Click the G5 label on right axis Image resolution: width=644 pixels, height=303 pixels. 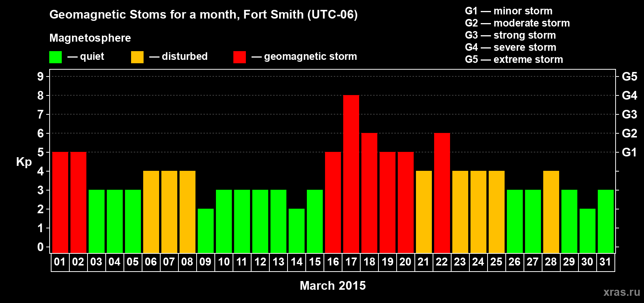point(630,77)
